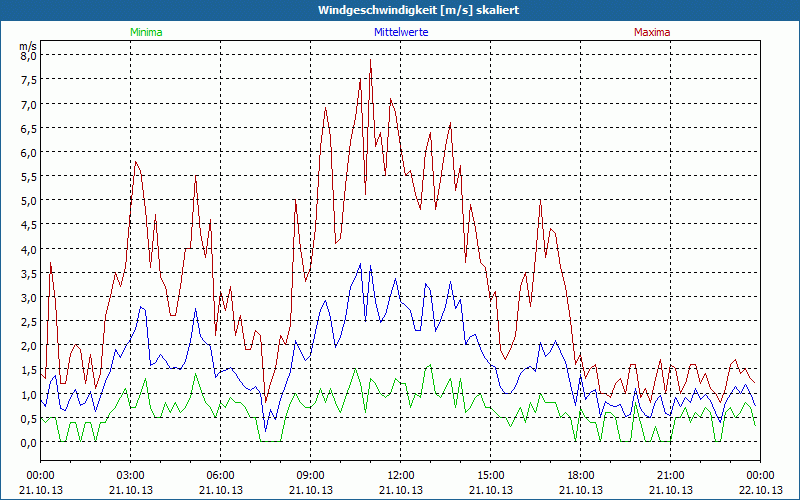This screenshot has height=500, width=800.
Task: Click the '3,5' y-axis value
Action: [x=29, y=273]
